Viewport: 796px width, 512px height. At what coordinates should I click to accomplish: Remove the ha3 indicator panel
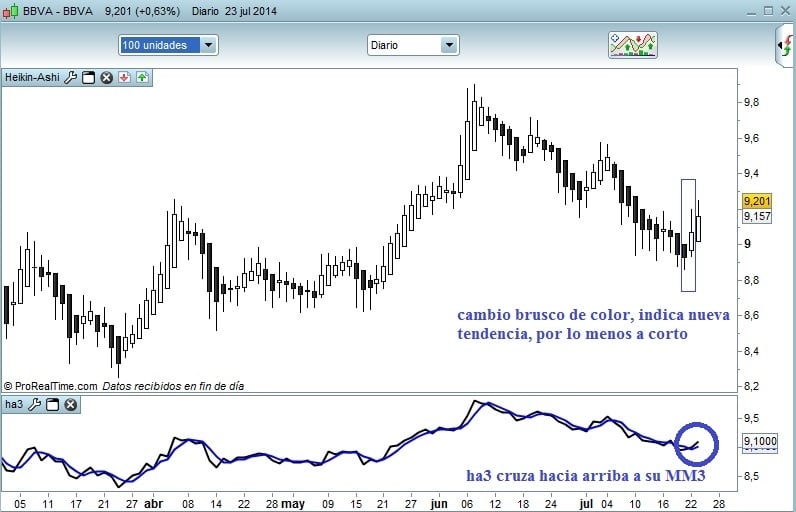[71, 404]
